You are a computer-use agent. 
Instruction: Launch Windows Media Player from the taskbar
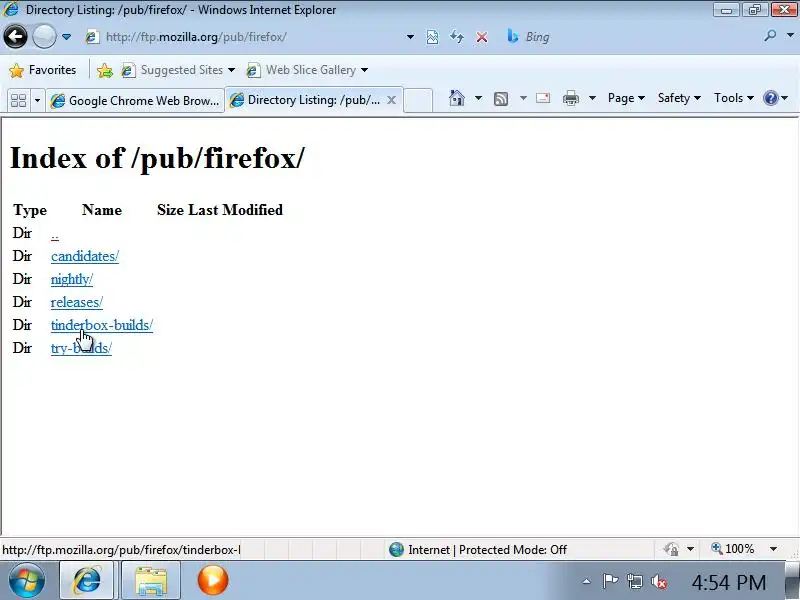[x=213, y=580]
